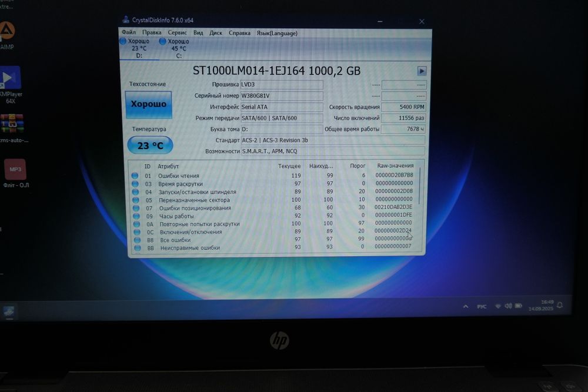This screenshot has width=588, height=392.
Task: Click status icon of Все ошибки row
Action: (x=137, y=240)
